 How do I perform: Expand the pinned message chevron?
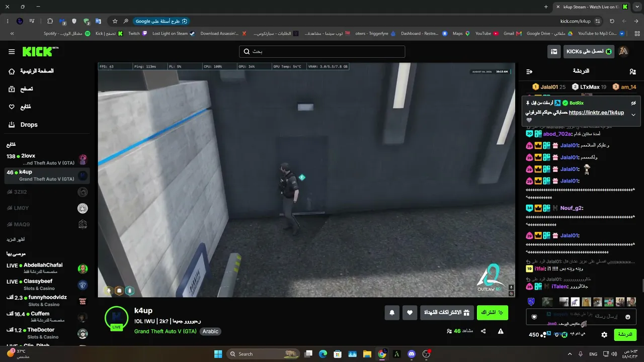point(633,115)
